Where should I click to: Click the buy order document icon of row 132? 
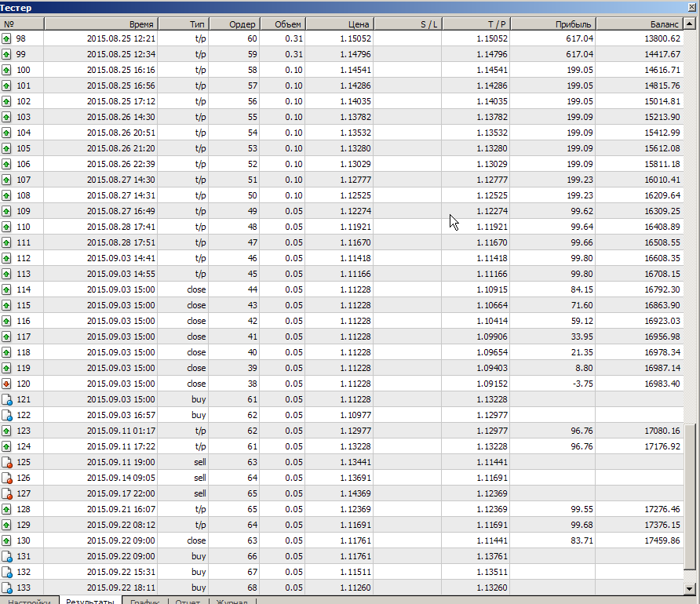click(7, 573)
